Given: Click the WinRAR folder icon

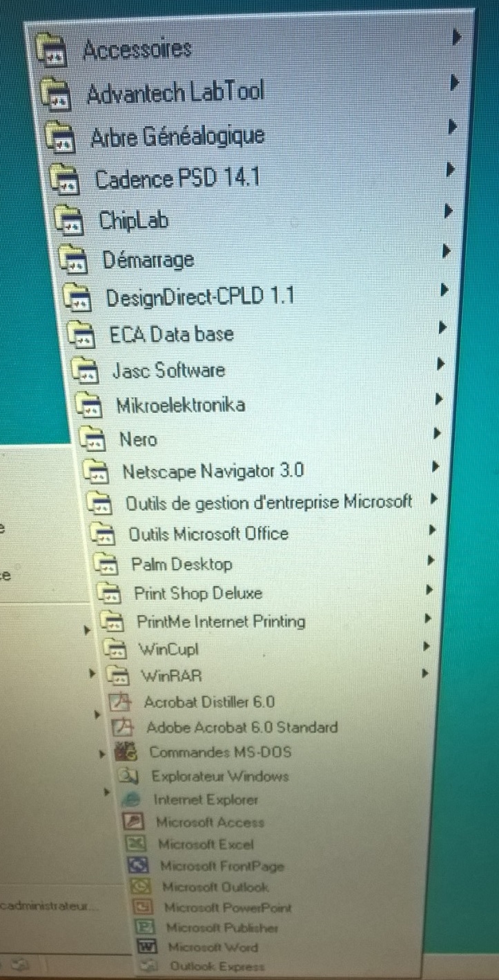Looking at the screenshot, I should (117, 675).
